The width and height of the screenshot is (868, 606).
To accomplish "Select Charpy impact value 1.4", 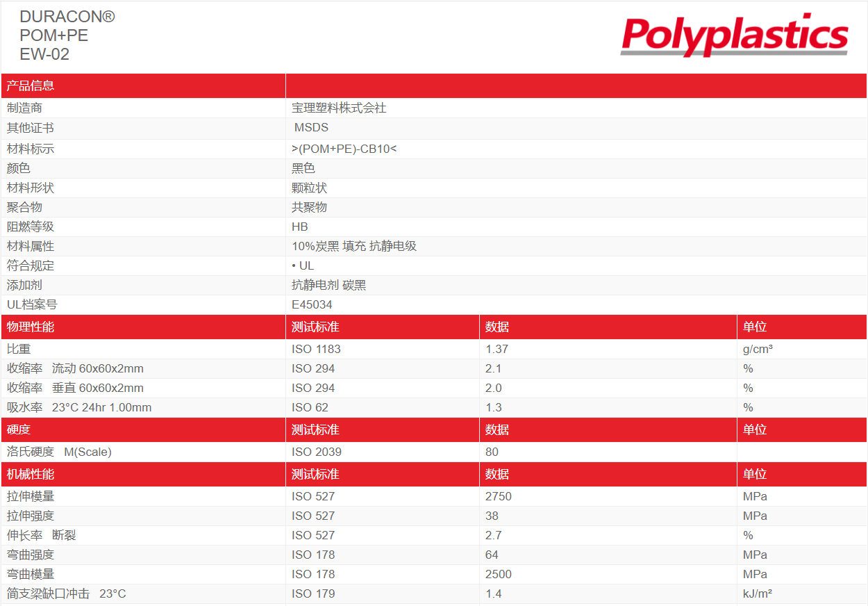I will tap(494, 593).
